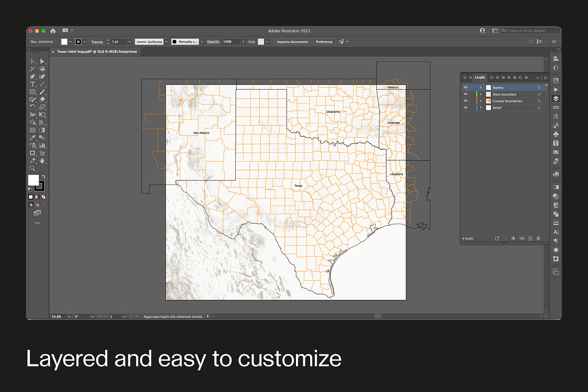Pick the Rotate tool
588x392 pixels.
pyautogui.click(x=32, y=107)
